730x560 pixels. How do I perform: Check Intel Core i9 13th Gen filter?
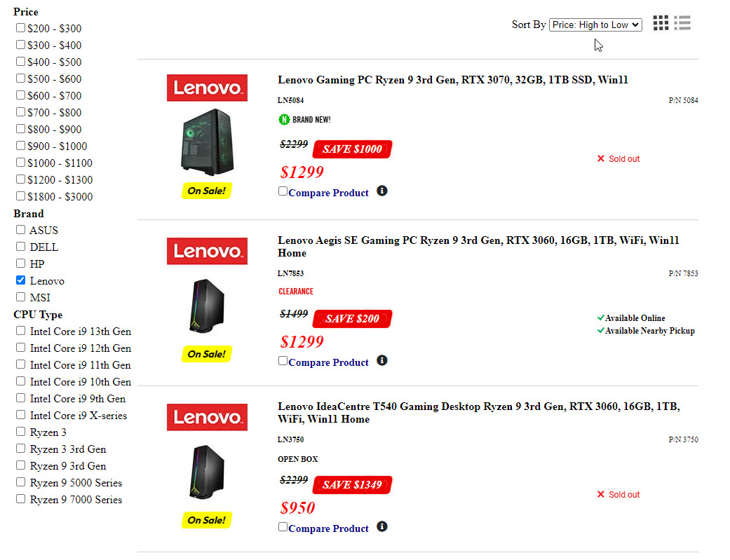tap(21, 331)
